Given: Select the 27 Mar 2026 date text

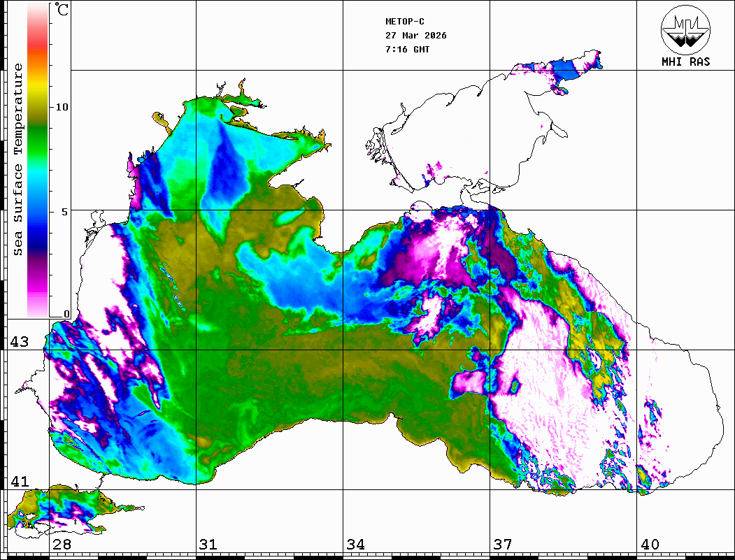Looking at the screenshot, I should click(416, 36).
